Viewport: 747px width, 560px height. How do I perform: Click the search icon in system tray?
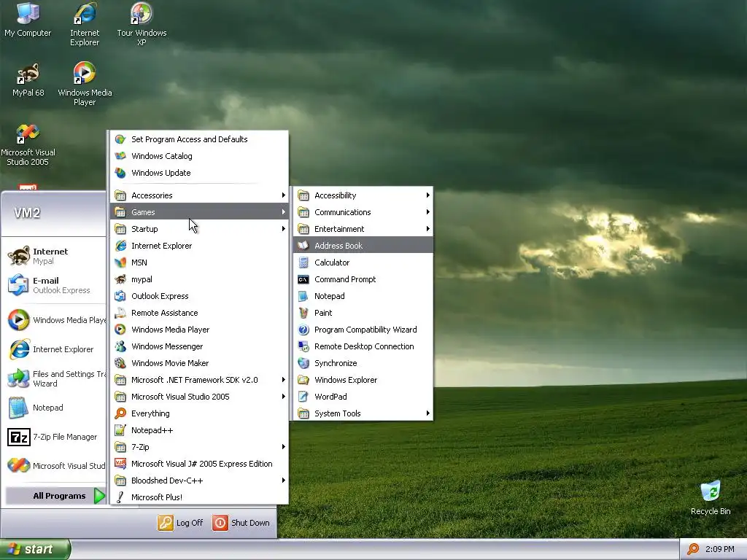pos(693,549)
